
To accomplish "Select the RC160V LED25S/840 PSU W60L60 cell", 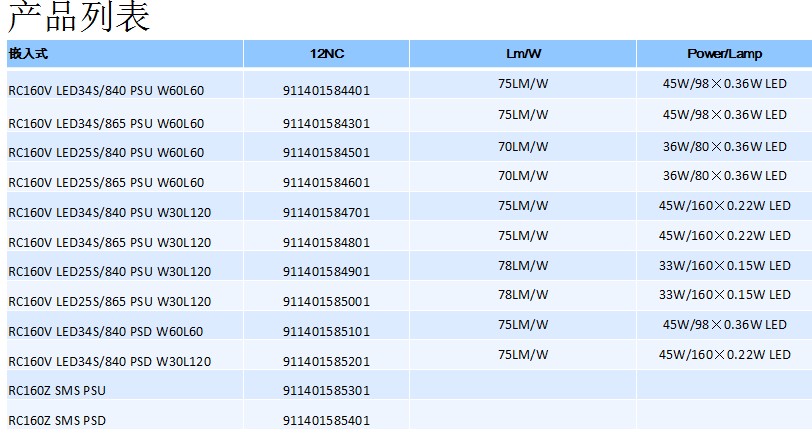I will 106,153.
